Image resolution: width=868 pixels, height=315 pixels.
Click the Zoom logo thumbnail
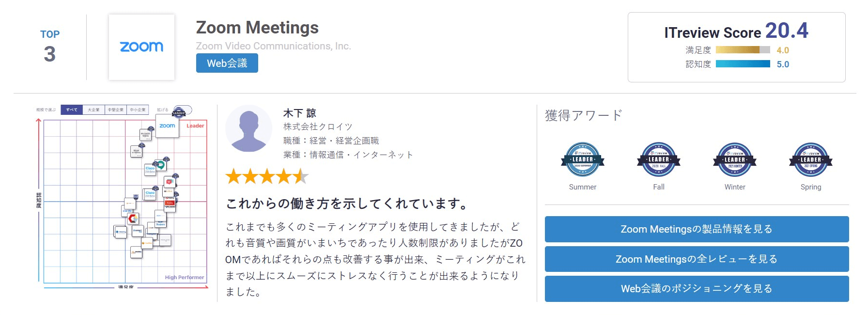click(141, 47)
